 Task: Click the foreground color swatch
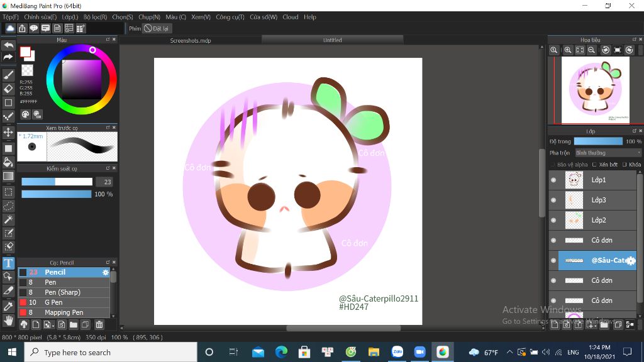coord(25,52)
